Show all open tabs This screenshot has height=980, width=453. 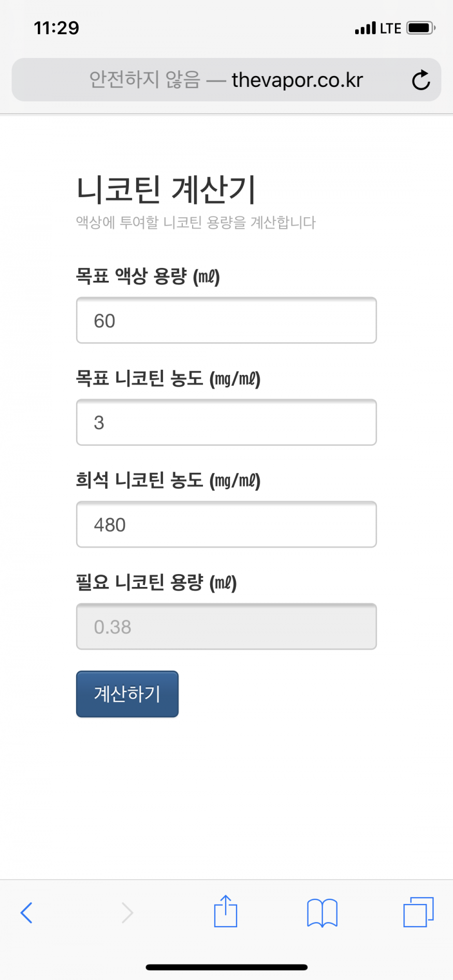pos(418,912)
